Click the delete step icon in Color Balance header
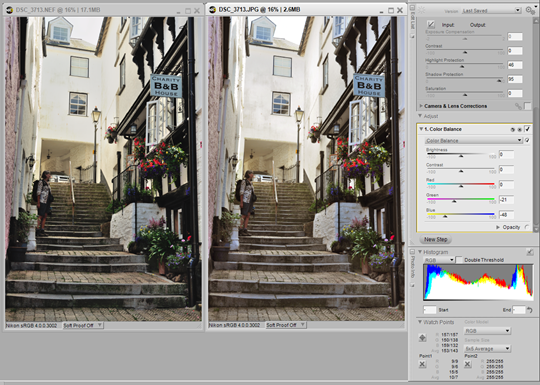 (x=519, y=129)
